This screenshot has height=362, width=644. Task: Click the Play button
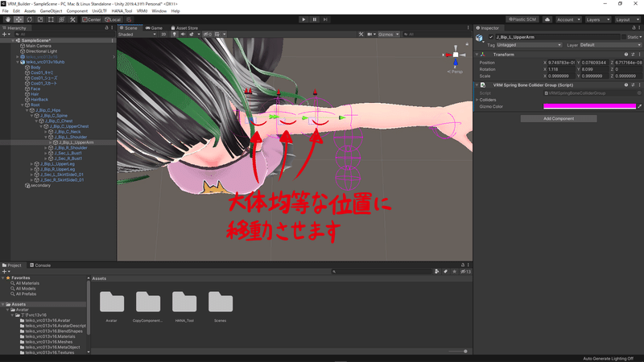tap(303, 19)
